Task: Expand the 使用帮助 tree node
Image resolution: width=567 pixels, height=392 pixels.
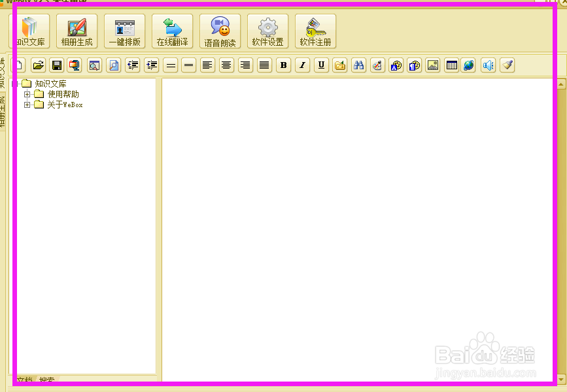Action: coord(27,94)
